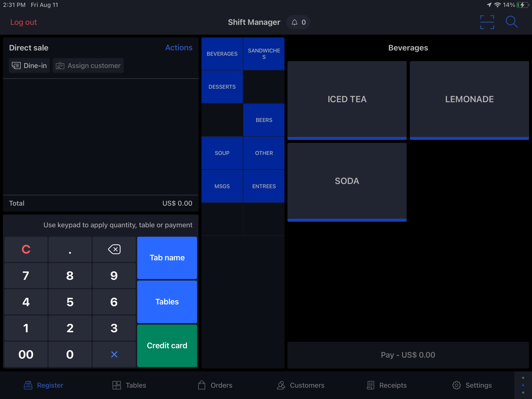
Task: Assign customer to this sale
Action: coord(88,66)
